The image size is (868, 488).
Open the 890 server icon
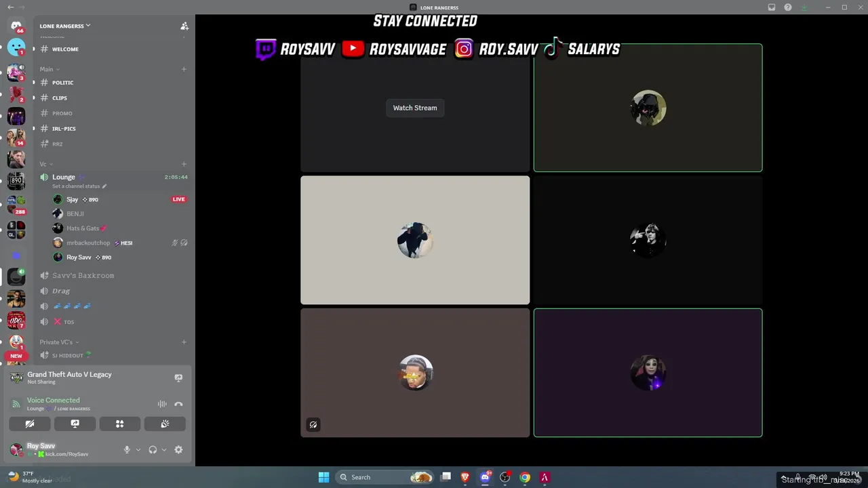coord(16,181)
